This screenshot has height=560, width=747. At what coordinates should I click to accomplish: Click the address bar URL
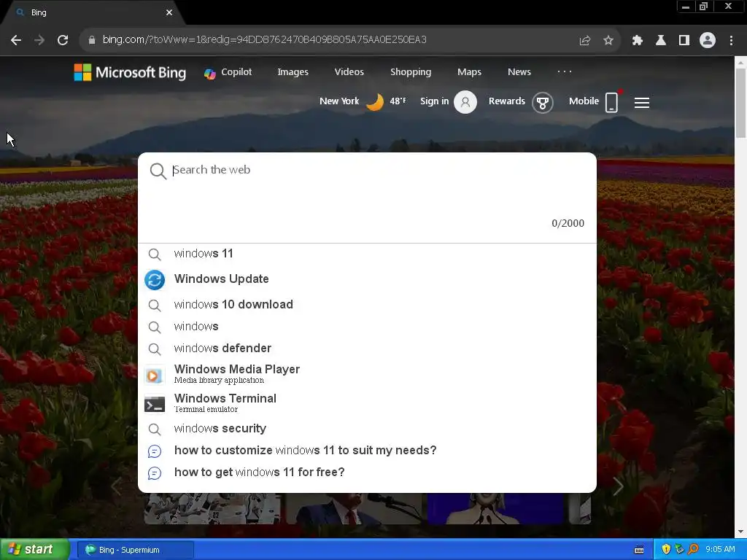click(264, 40)
